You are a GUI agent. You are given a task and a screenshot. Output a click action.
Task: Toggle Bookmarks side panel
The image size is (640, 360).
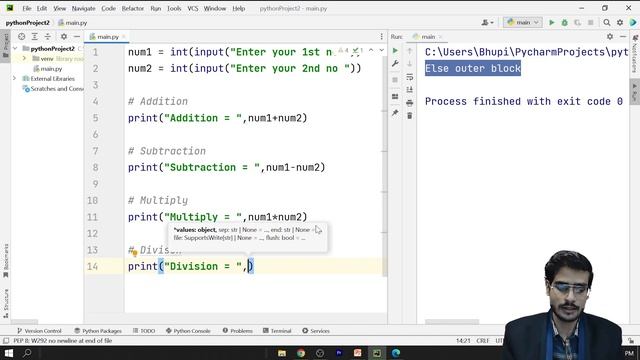pyautogui.click(x=6, y=261)
